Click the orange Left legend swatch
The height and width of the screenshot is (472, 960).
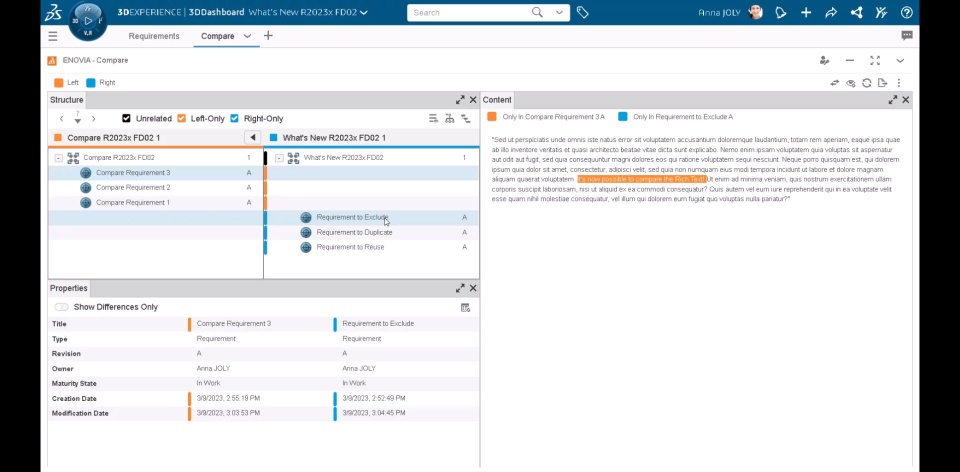coord(59,83)
